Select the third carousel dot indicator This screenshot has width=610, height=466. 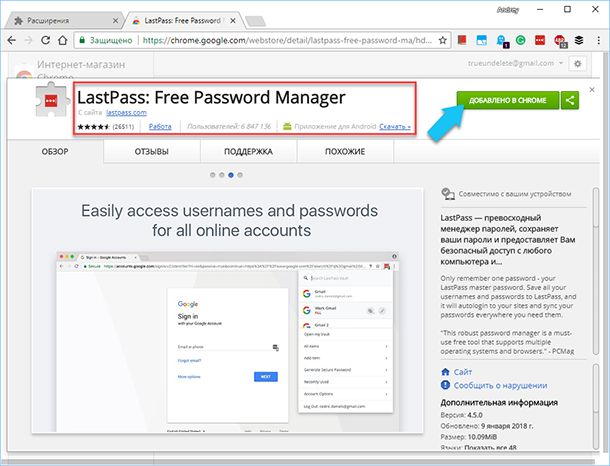tap(232, 175)
